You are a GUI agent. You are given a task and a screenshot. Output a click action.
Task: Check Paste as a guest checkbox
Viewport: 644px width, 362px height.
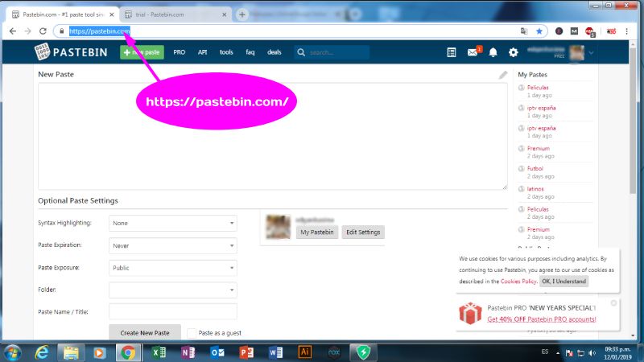click(x=192, y=333)
